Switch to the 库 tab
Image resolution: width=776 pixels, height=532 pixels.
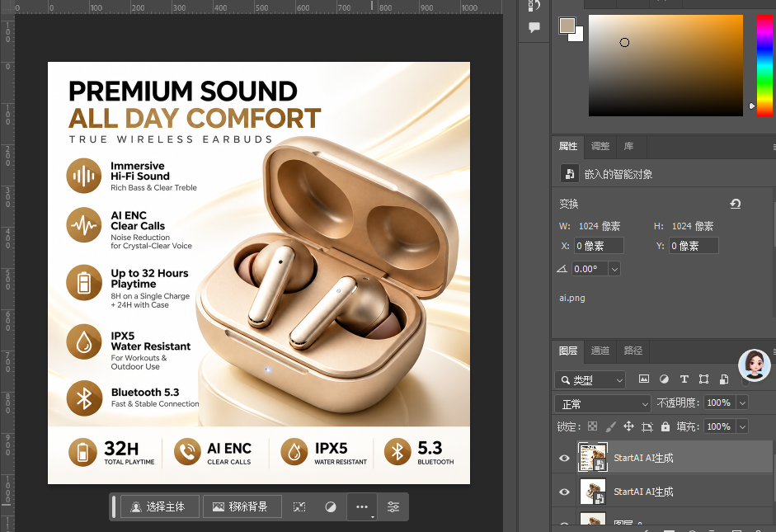tap(628, 146)
